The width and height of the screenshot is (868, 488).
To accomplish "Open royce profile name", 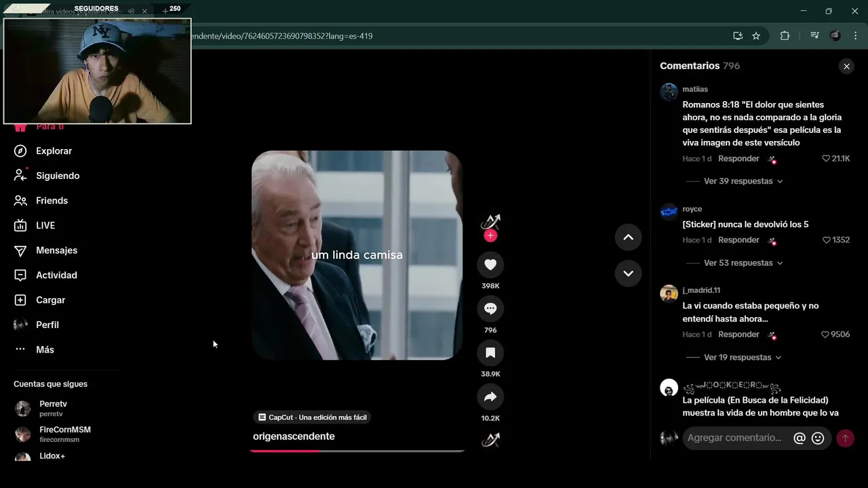I will pyautogui.click(x=692, y=209).
